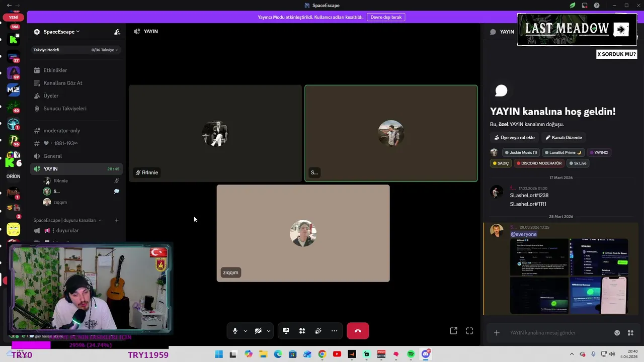Select DİSCORD MODERATÖR role chip
This screenshot has height=362, width=644.
click(x=539, y=163)
